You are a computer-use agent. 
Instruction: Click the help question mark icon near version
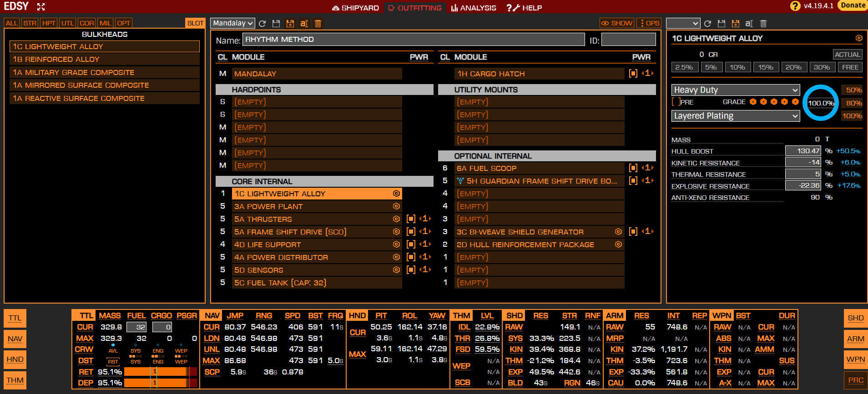[795, 6]
